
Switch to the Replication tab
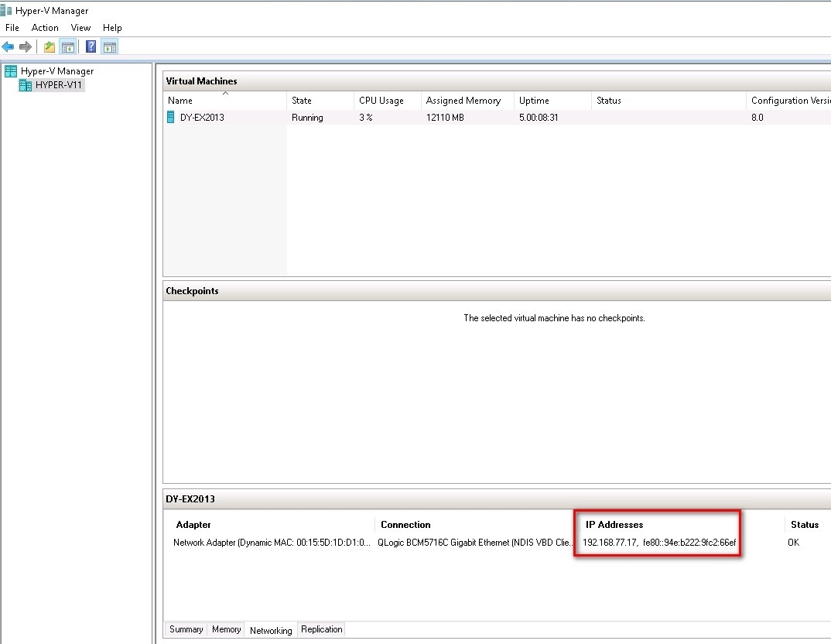(321, 630)
